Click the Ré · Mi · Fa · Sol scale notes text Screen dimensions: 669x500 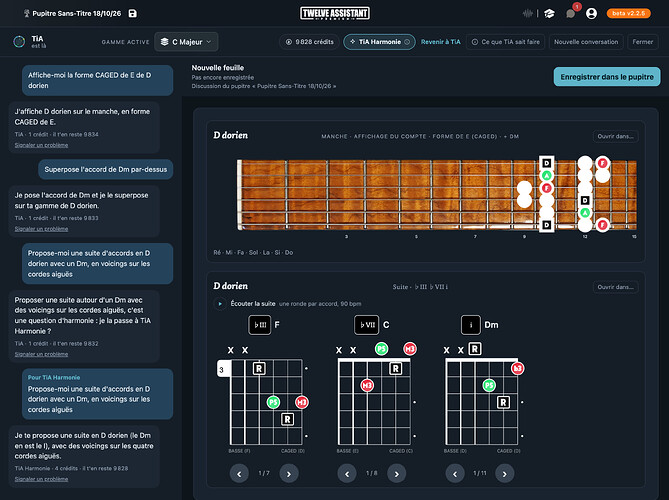coord(253,253)
